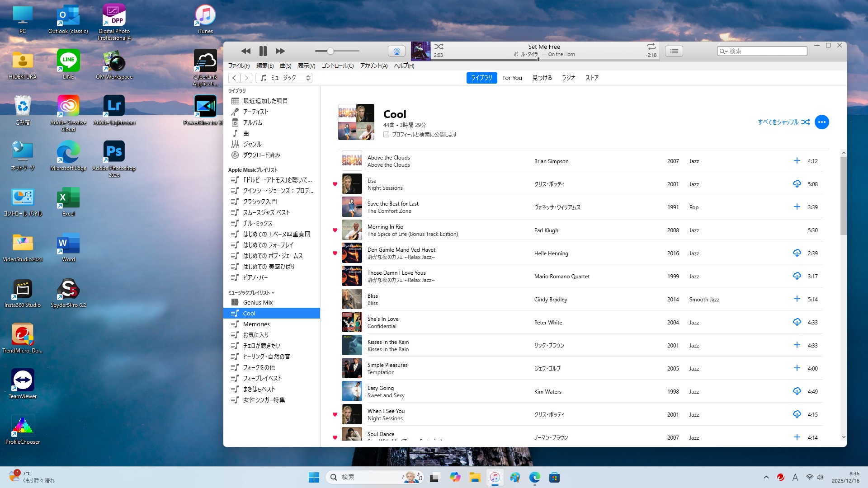Switch to the For You tab

click(512, 78)
